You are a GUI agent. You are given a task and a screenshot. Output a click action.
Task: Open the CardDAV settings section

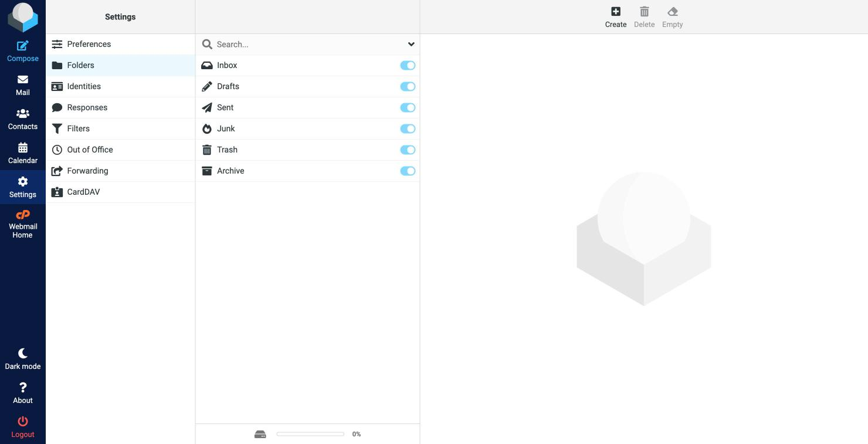120,192
